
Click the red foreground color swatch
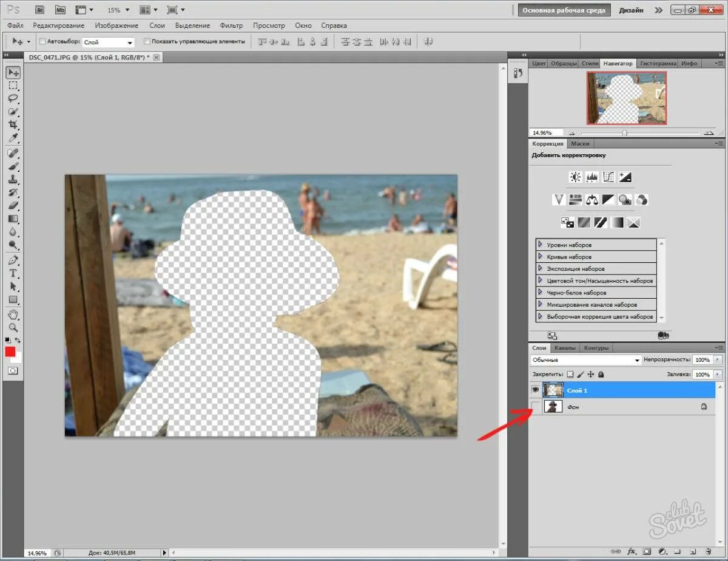click(x=10, y=352)
